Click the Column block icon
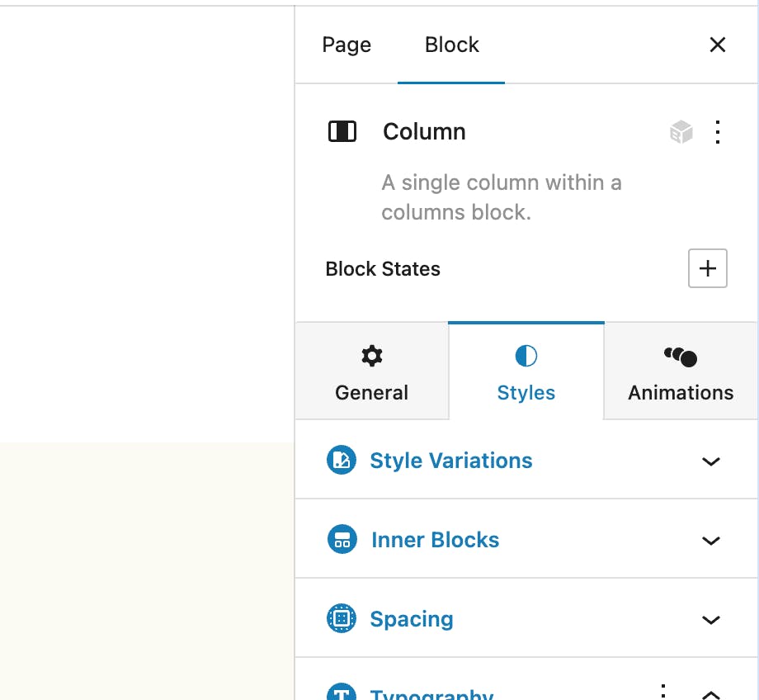The width and height of the screenshot is (759, 700). click(x=342, y=131)
